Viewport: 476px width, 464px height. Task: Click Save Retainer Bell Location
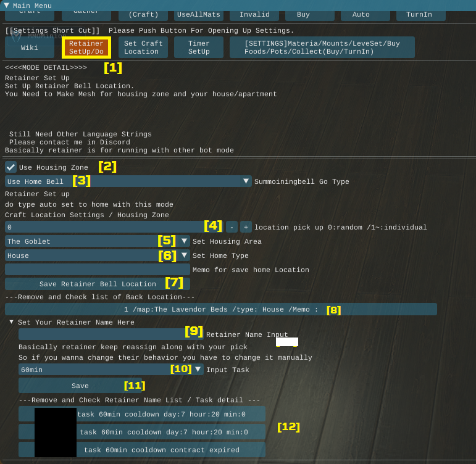point(98,284)
